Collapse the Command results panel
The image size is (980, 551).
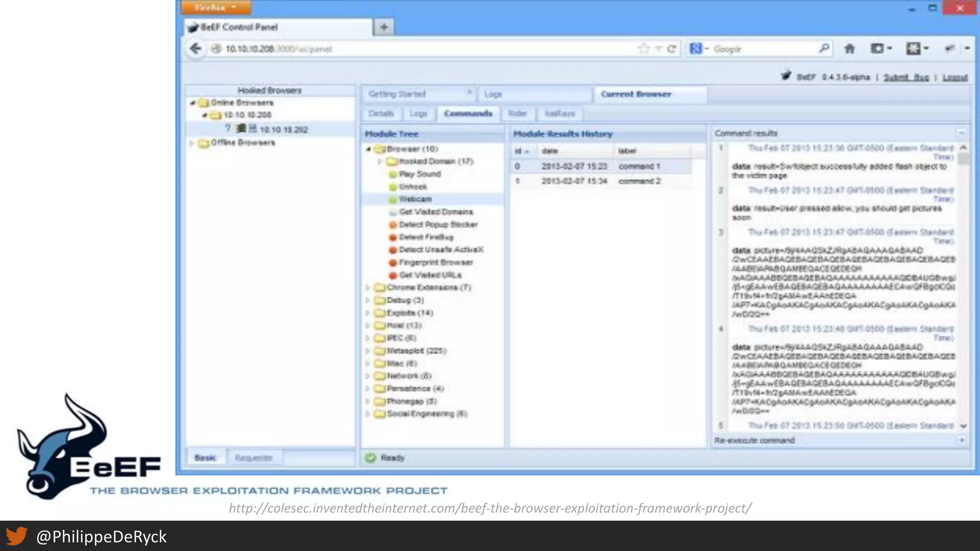click(x=961, y=133)
